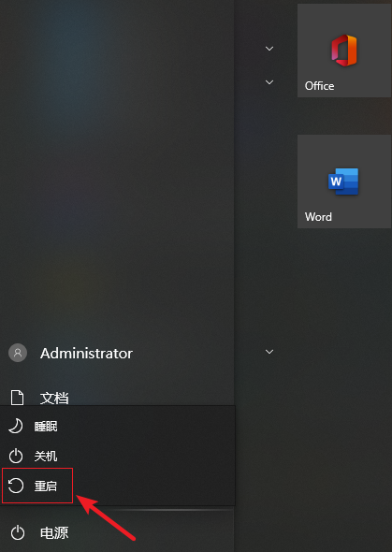Click the power icon beside 电源
This screenshot has height=552, width=392.
[x=17, y=533]
